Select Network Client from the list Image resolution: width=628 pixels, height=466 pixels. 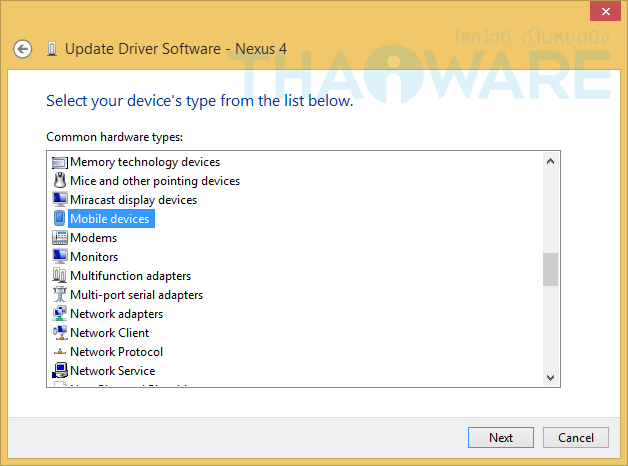[x=109, y=333]
